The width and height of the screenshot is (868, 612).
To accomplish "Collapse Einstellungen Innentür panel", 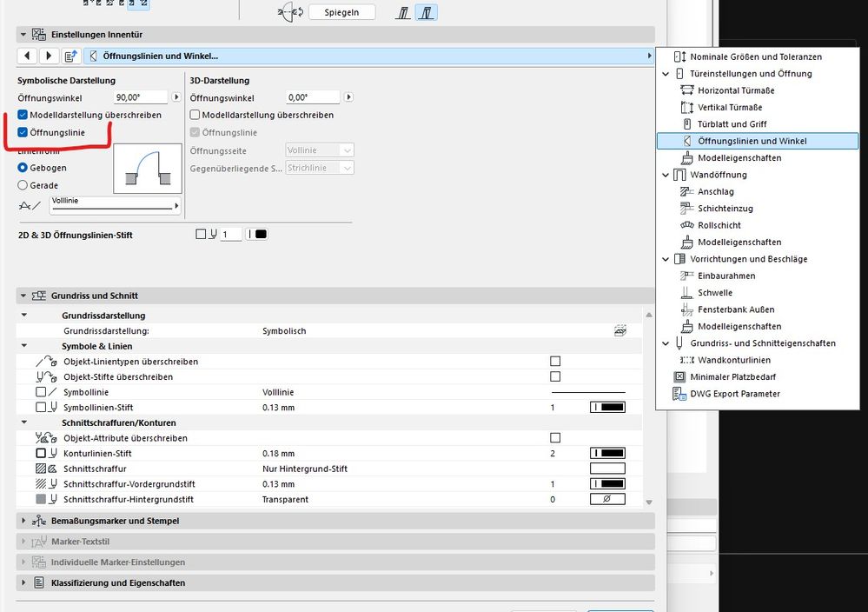I will click(x=23, y=35).
